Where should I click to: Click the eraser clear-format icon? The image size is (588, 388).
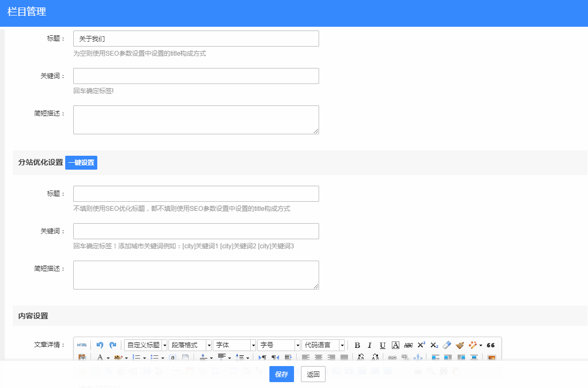tap(447, 345)
